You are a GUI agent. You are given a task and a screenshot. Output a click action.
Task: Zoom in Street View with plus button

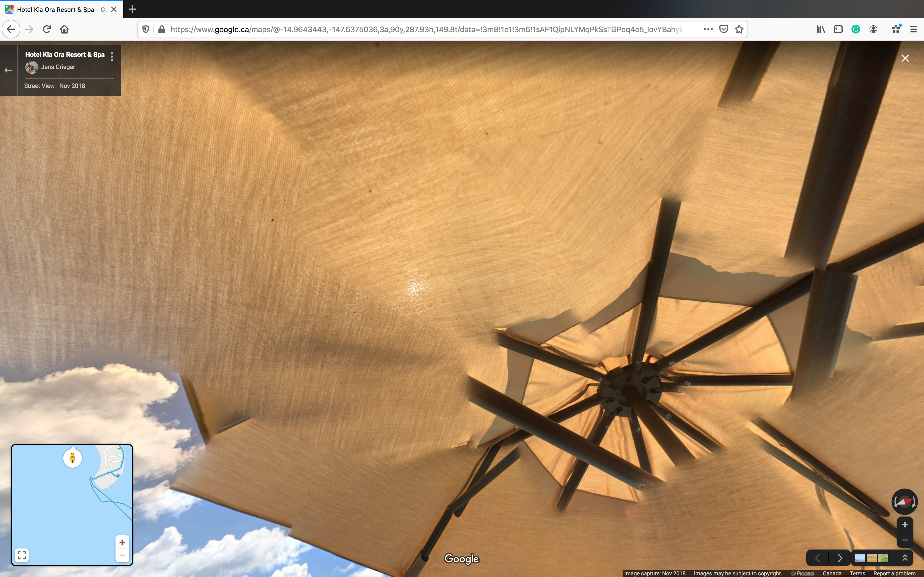(x=904, y=525)
